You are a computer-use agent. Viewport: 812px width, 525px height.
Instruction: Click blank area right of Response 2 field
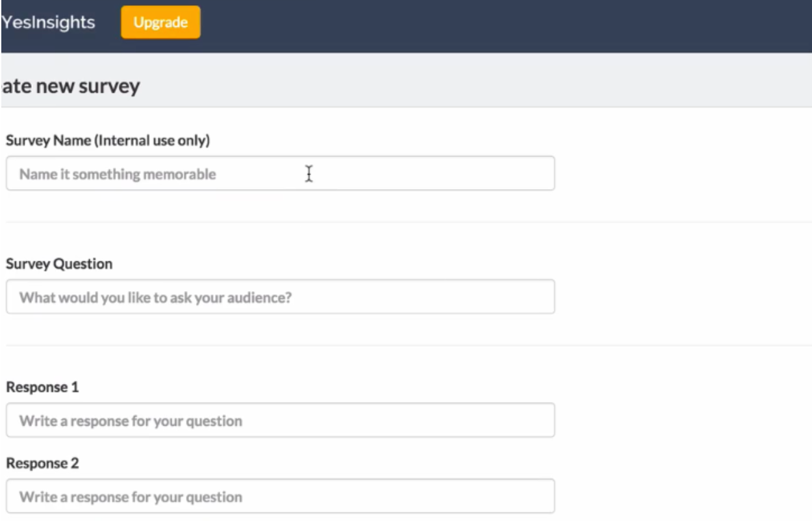(x=682, y=496)
